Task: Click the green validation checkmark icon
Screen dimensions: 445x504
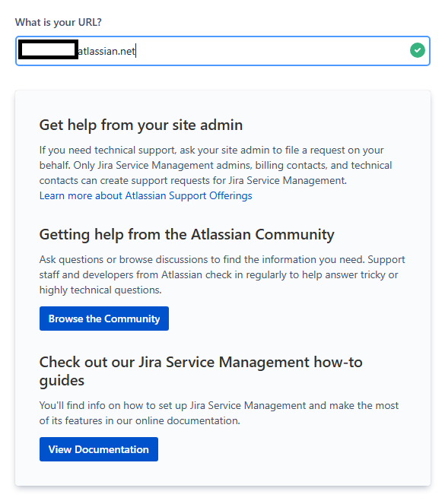Action: (x=418, y=50)
